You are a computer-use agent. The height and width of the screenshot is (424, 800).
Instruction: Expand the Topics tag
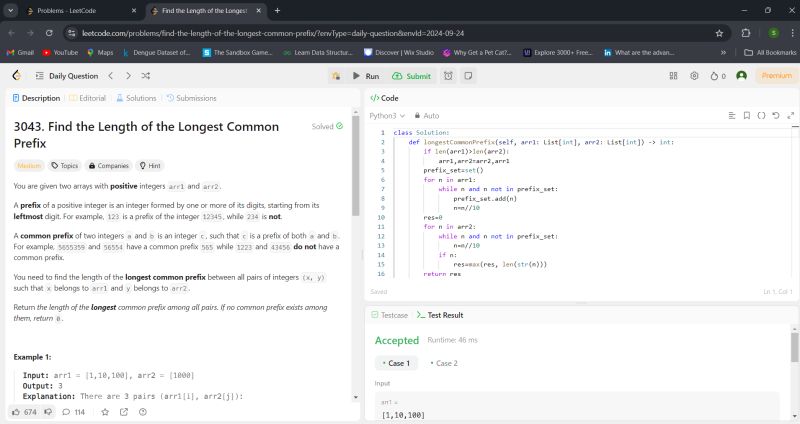tap(64, 166)
